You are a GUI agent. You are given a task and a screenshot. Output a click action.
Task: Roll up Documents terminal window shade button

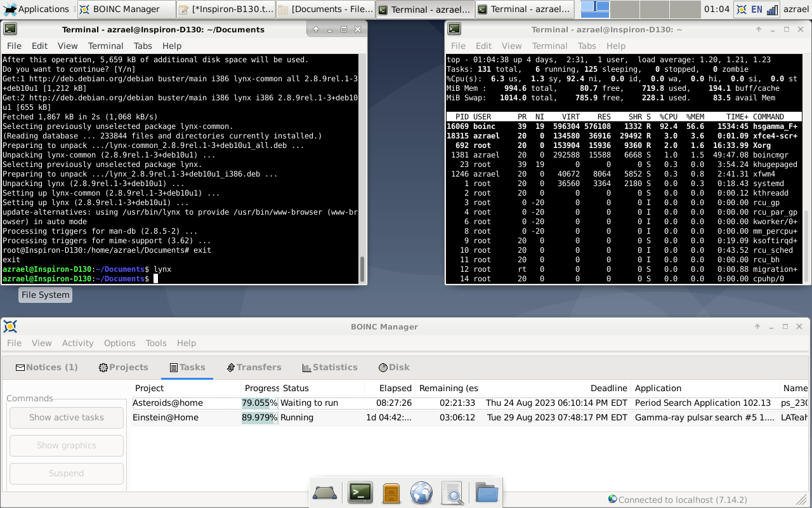coord(316,29)
